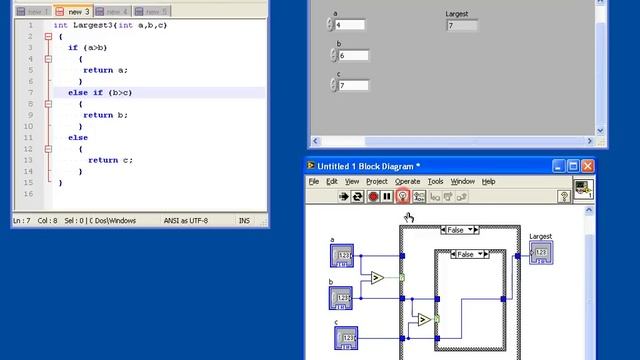The image size is (640, 360).
Task: Open the Tools menu
Action: pos(435,182)
